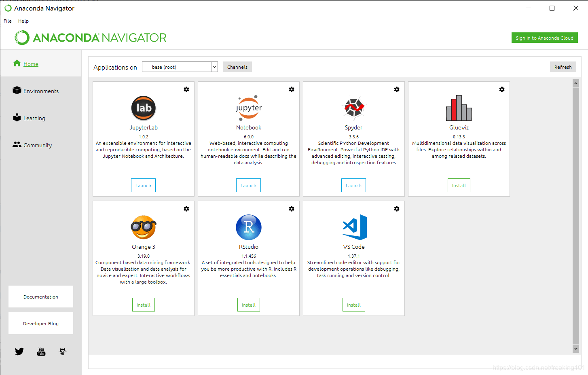The image size is (588, 375).
Task: Click the Orange 3 version 3.19.0 text
Action: coord(144,256)
